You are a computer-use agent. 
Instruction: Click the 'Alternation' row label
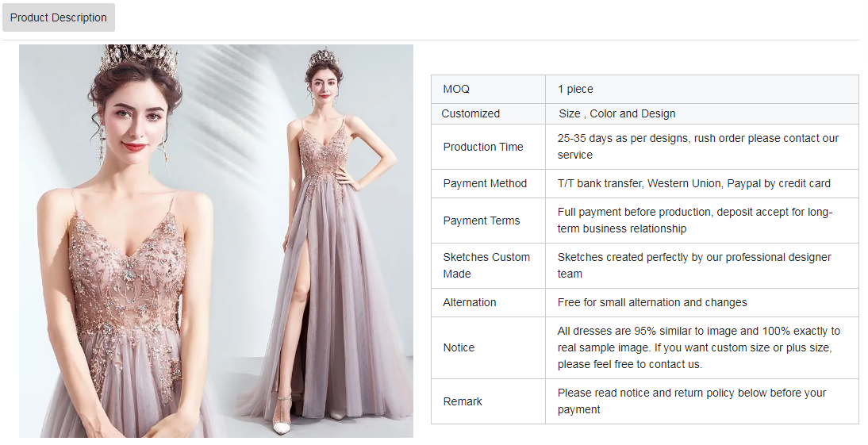coord(470,302)
